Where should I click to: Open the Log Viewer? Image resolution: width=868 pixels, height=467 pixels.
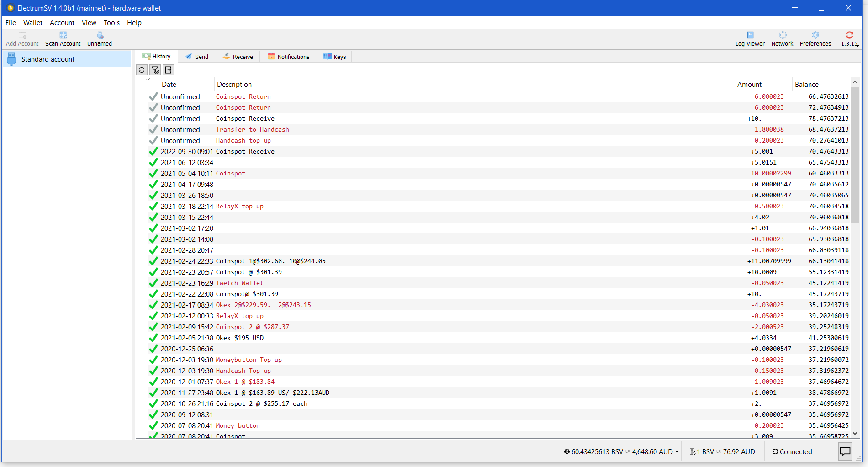tap(750, 38)
